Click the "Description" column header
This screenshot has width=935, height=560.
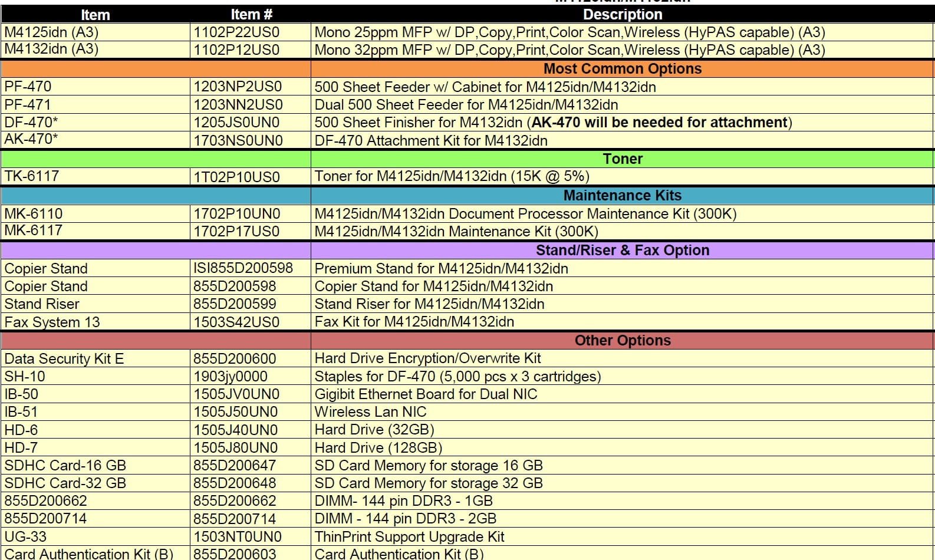(x=622, y=14)
